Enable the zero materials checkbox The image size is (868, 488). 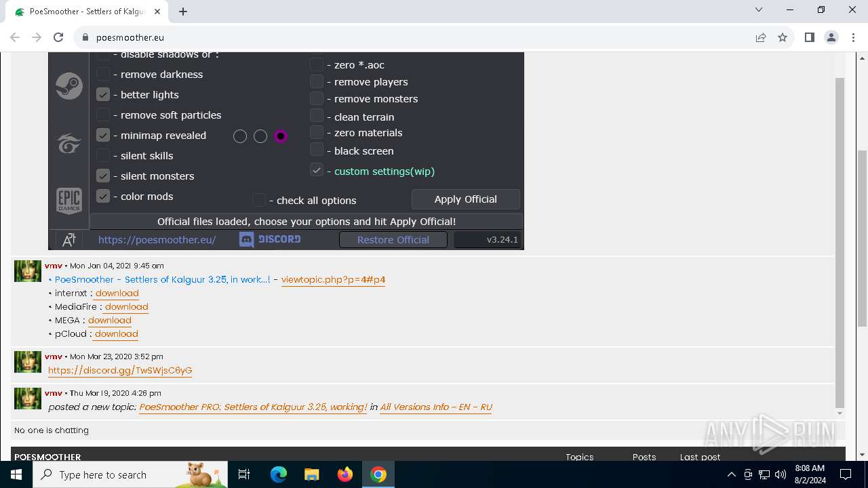(x=317, y=132)
